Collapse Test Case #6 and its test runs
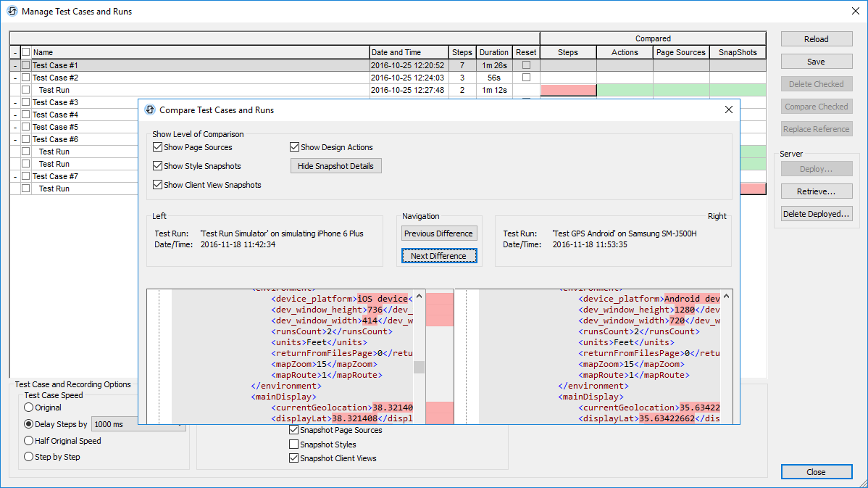868x488 pixels. click(x=15, y=140)
